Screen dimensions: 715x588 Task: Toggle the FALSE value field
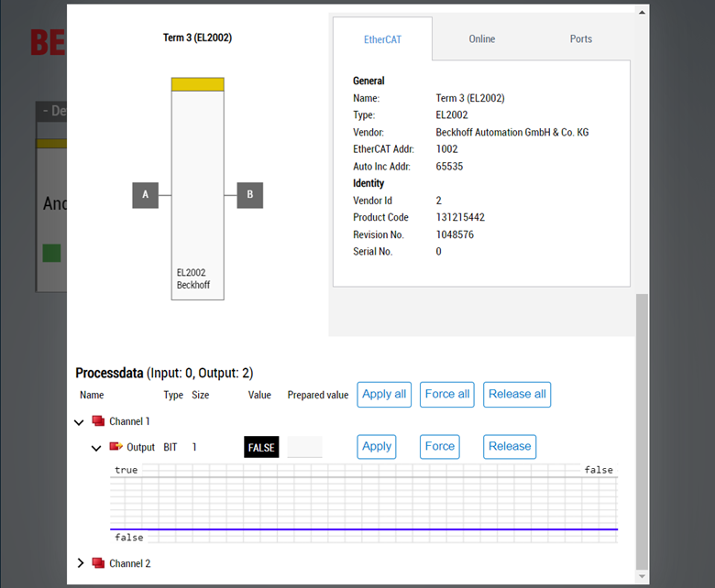tap(261, 447)
